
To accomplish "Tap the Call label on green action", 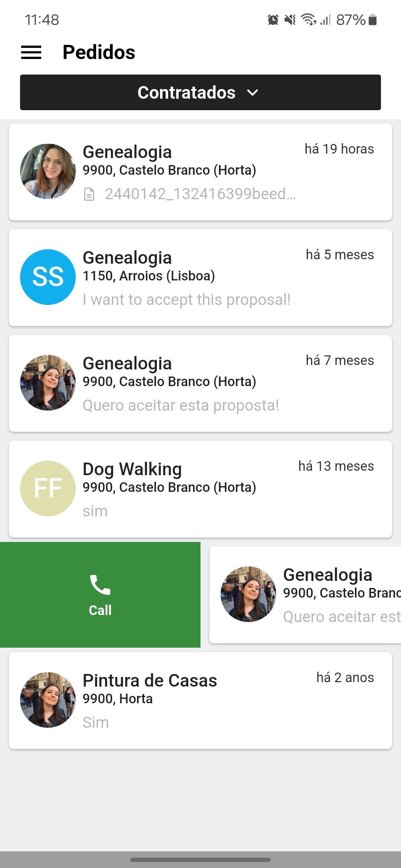I will point(100,610).
